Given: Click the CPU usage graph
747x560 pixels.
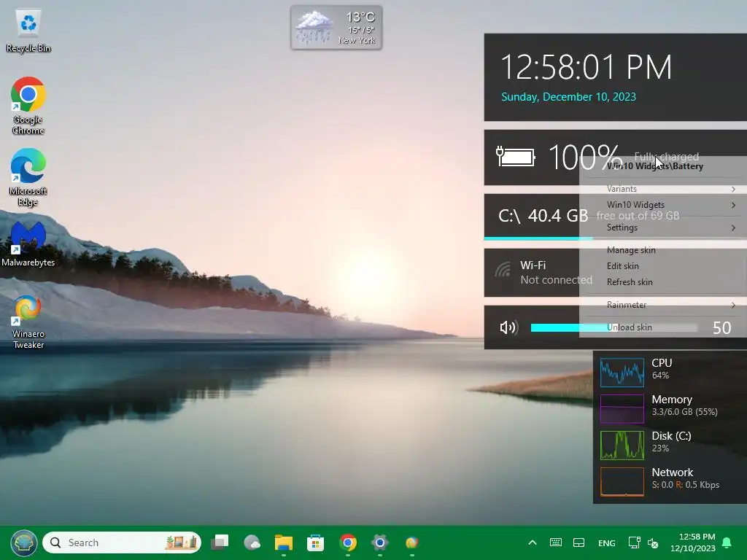Looking at the screenshot, I should click(622, 372).
